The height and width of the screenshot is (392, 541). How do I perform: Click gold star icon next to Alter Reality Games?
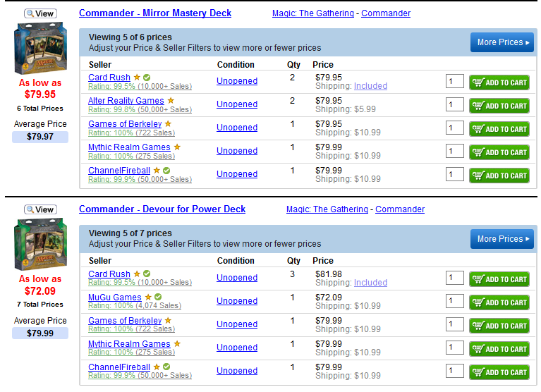point(171,100)
